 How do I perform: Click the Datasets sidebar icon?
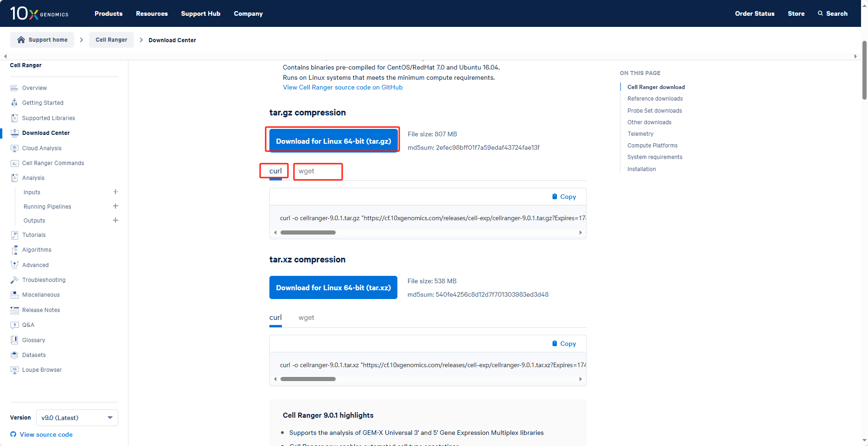coord(14,355)
